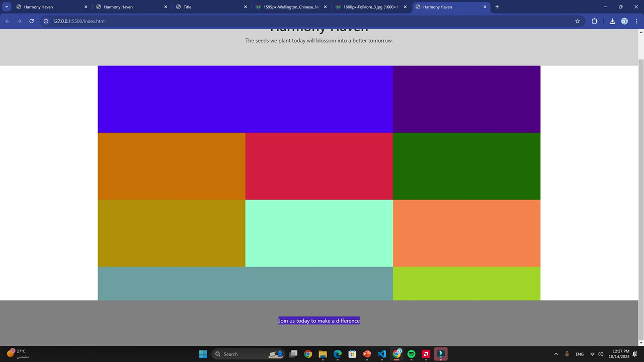The width and height of the screenshot is (644, 362).
Task: Close the Title tab
Action: click(x=246, y=7)
